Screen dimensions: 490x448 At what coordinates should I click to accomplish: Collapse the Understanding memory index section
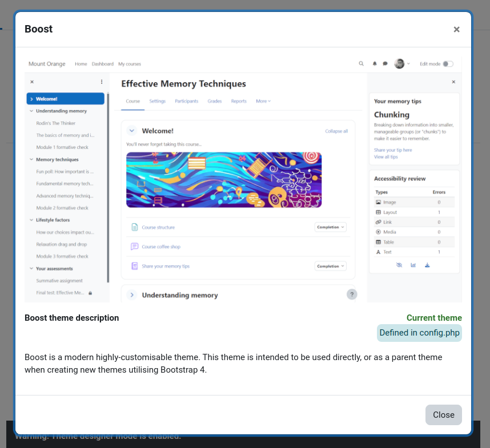point(31,111)
